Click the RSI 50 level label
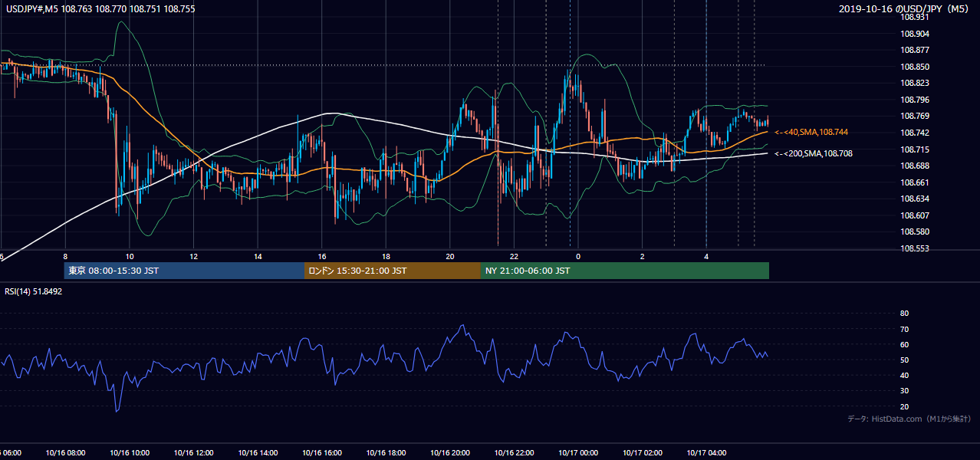Viewport: 980px width, 460px height. click(904, 360)
